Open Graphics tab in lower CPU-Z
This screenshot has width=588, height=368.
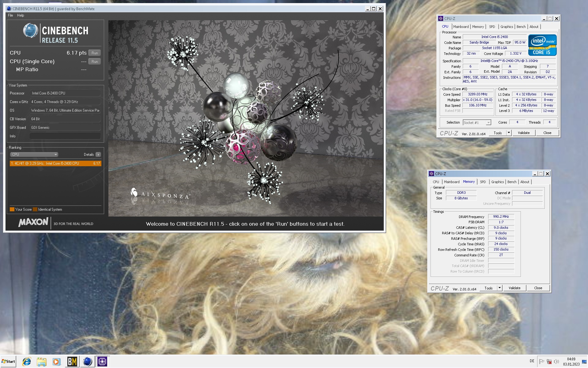click(498, 182)
